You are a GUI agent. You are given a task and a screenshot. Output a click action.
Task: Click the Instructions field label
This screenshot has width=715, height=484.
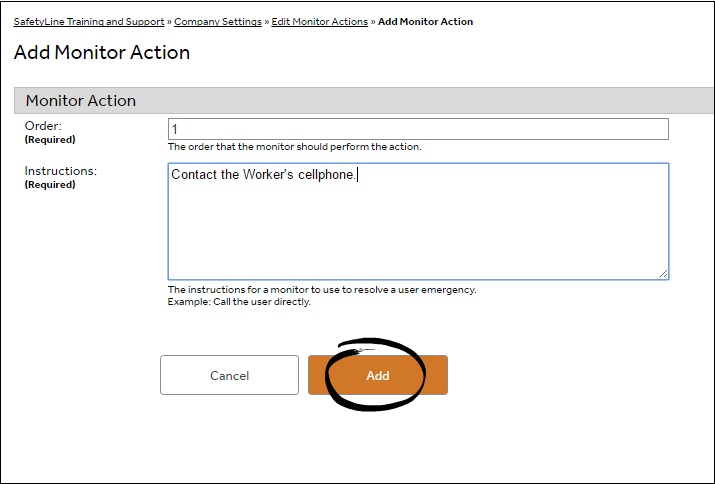[60, 171]
